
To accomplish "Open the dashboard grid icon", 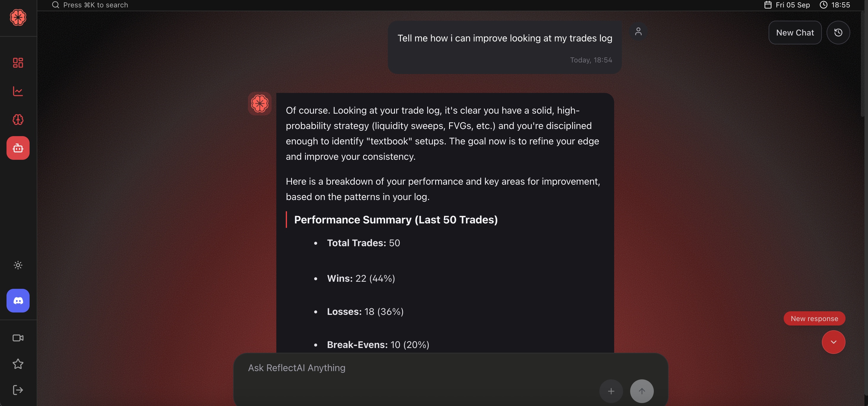I will (x=18, y=63).
